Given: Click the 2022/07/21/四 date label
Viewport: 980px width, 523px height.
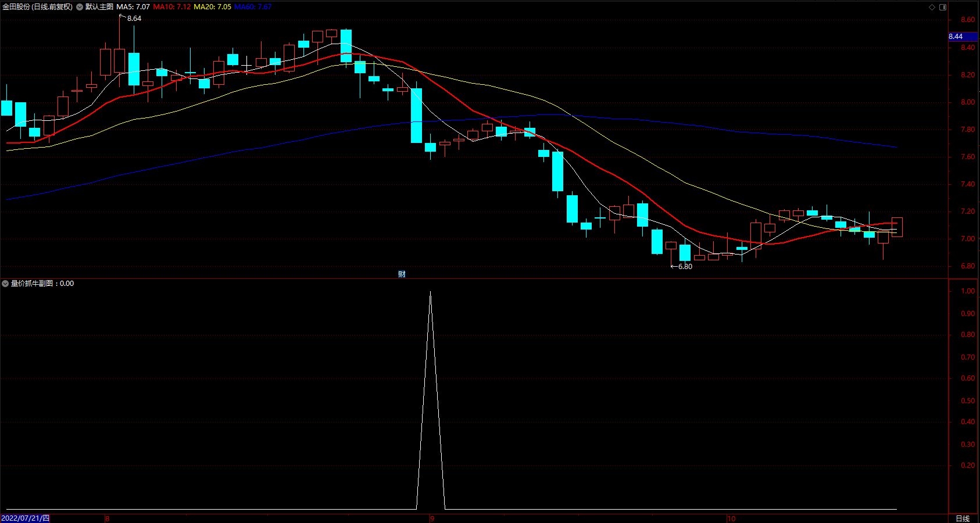Looking at the screenshot, I should (x=26, y=518).
